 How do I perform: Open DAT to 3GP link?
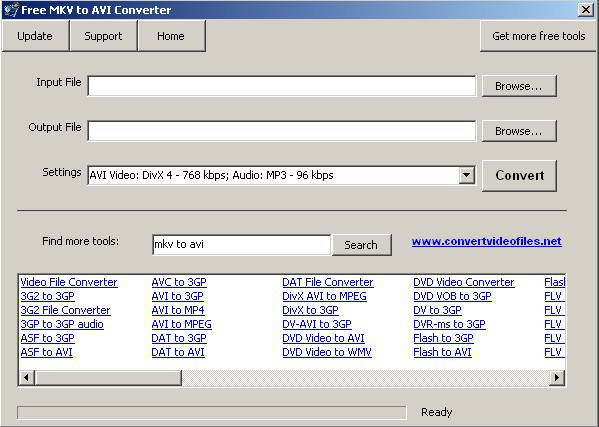pos(179,338)
